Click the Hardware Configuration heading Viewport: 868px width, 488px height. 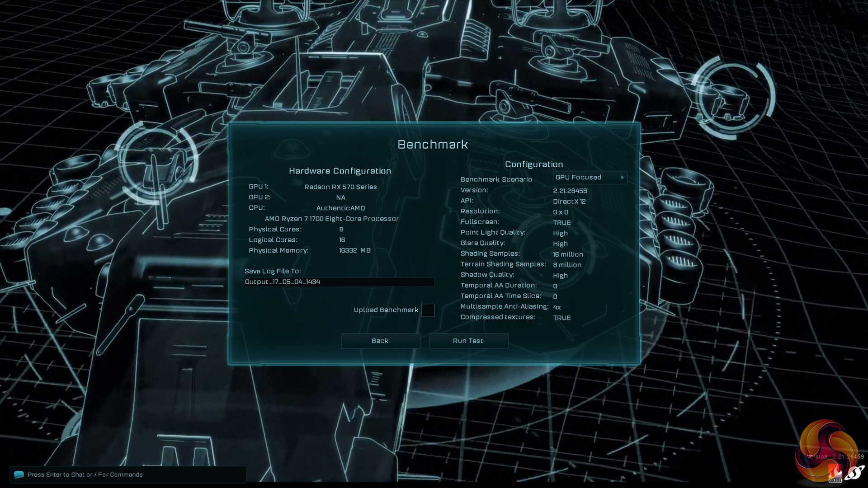pyautogui.click(x=340, y=171)
